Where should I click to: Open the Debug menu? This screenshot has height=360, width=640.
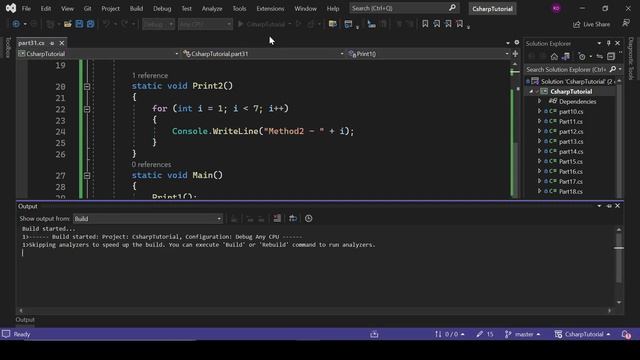[x=162, y=8]
